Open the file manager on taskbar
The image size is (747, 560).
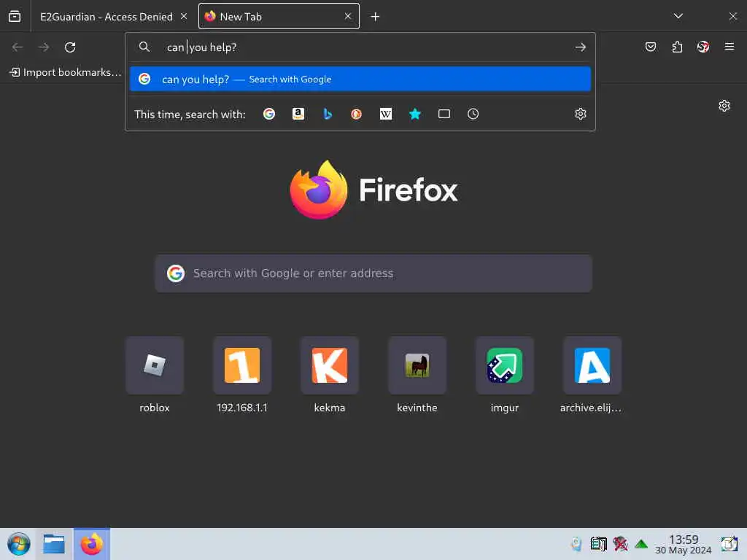54,544
